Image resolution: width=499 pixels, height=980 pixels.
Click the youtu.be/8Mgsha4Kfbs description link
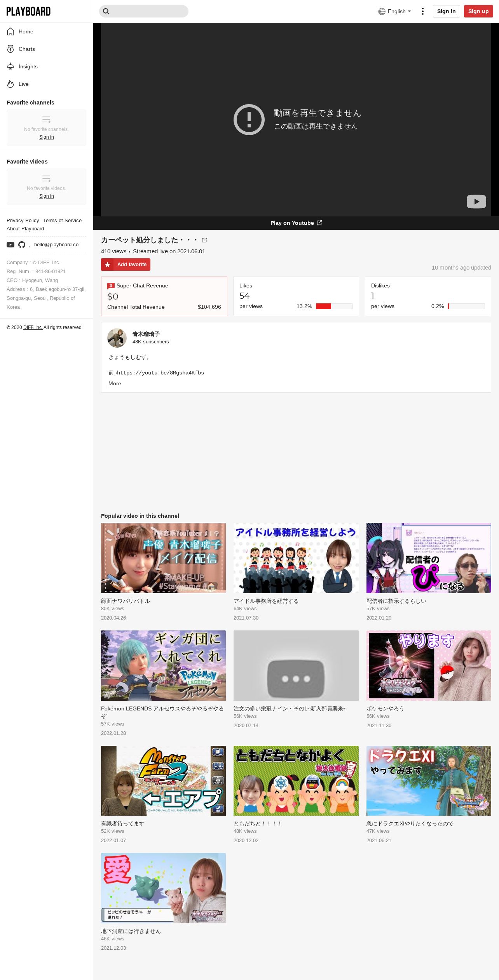pyautogui.click(x=161, y=373)
